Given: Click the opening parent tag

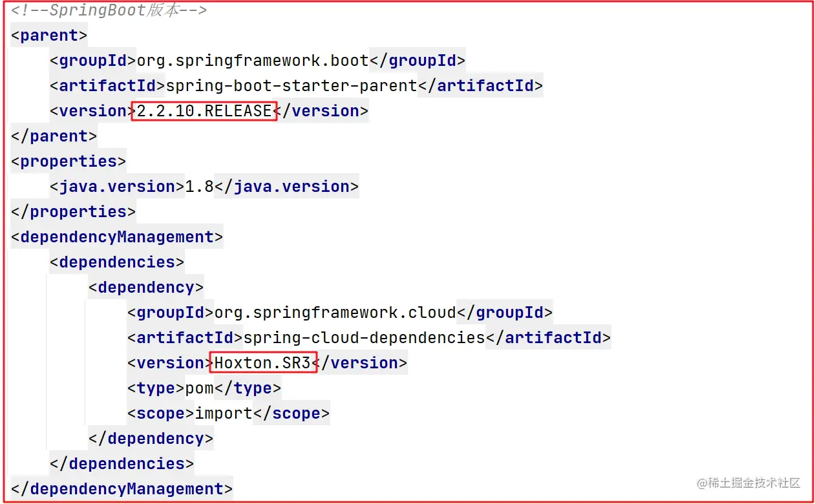Looking at the screenshot, I should [49, 36].
